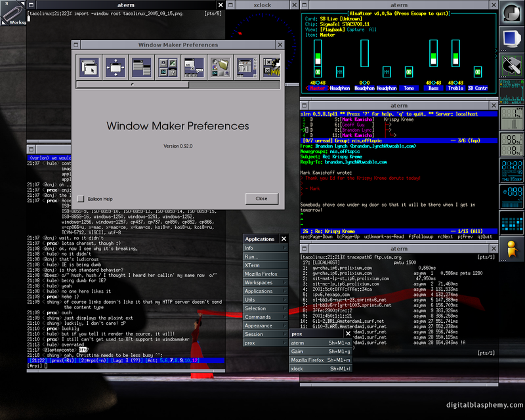Image resolution: width=525 pixels, height=420 pixels.
Task: Expand the Info submenu arrow
Action: (x=285, y=248)
